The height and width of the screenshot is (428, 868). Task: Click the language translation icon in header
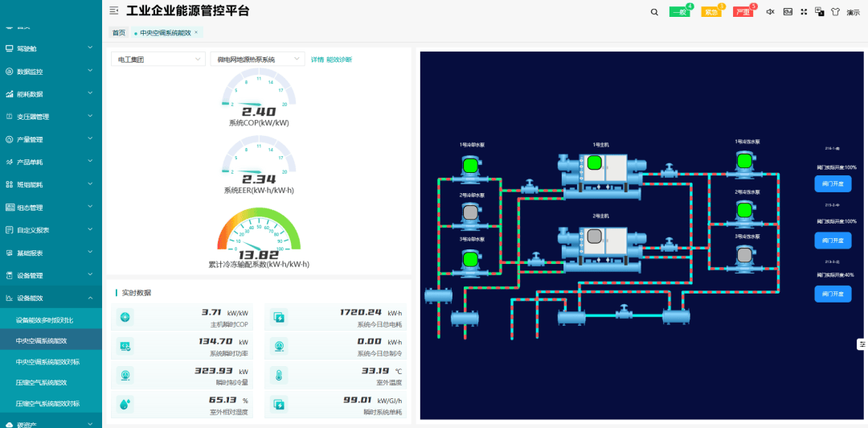tap(820, 12)
